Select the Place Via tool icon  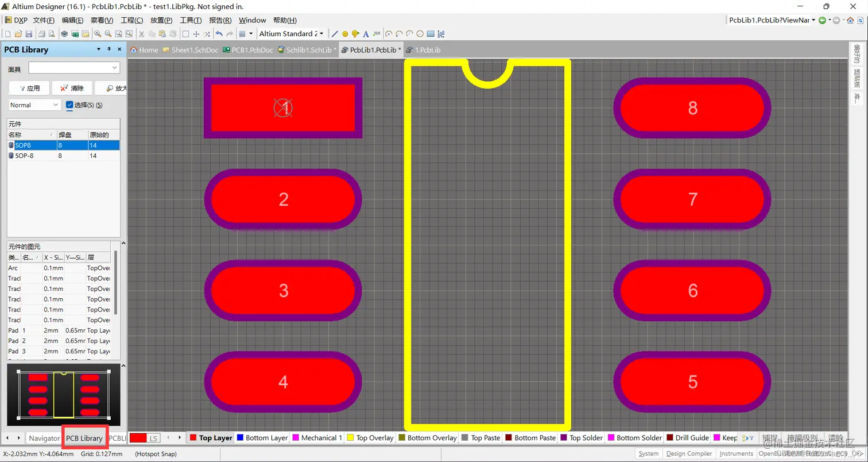tap(355, 34)
